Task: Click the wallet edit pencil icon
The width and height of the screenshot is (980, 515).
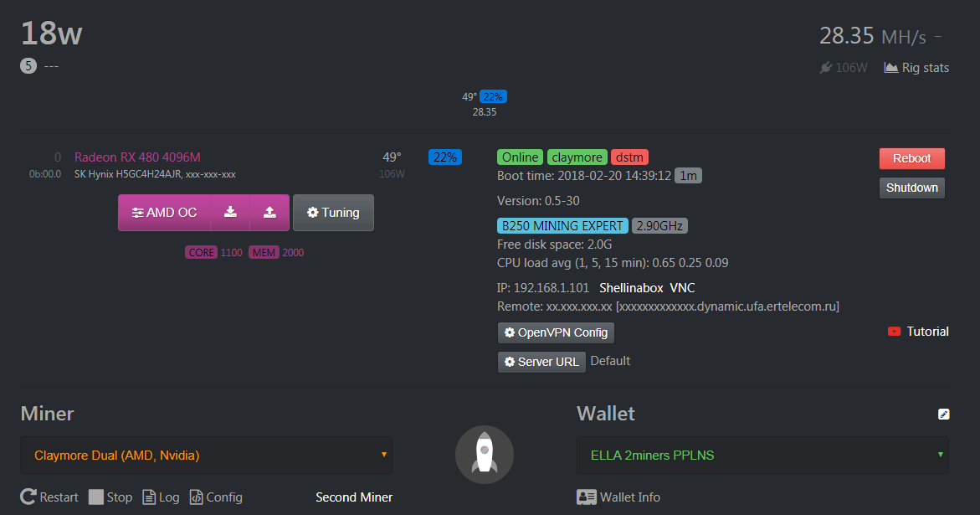Action: [x=943, y=414]
